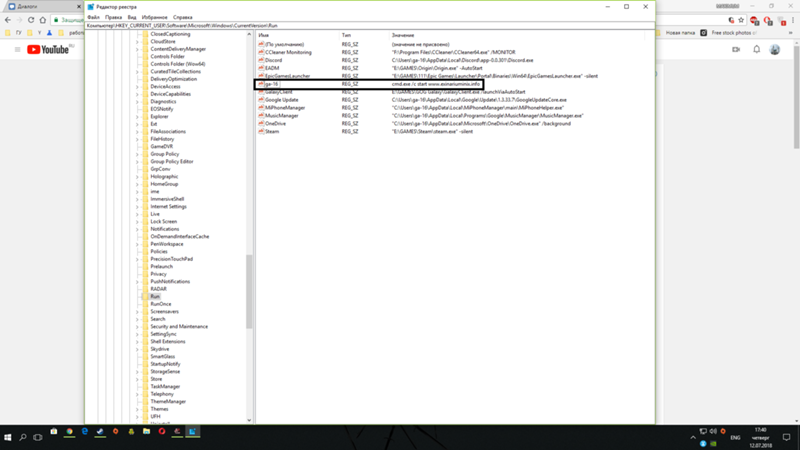The image size is (800, 450).
Task: Reload the page in the browser
Action: coord(31,20)
